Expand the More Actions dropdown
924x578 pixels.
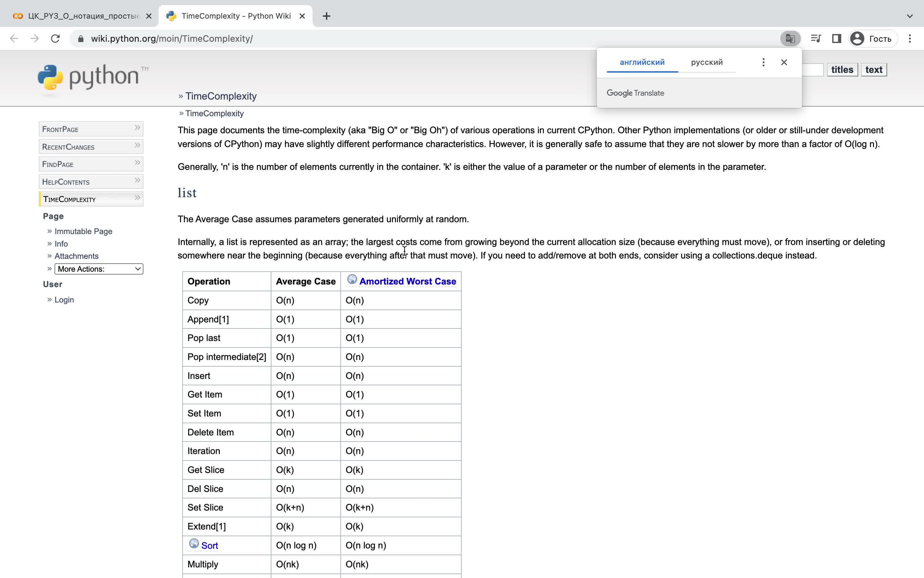pyautogui.click(x=99, y=269)
